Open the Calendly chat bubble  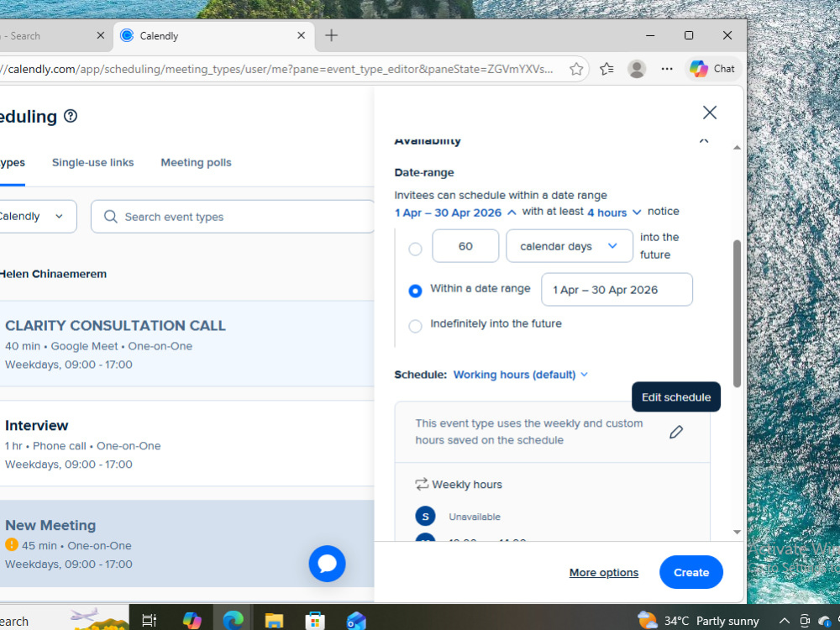tap(327, 564)
